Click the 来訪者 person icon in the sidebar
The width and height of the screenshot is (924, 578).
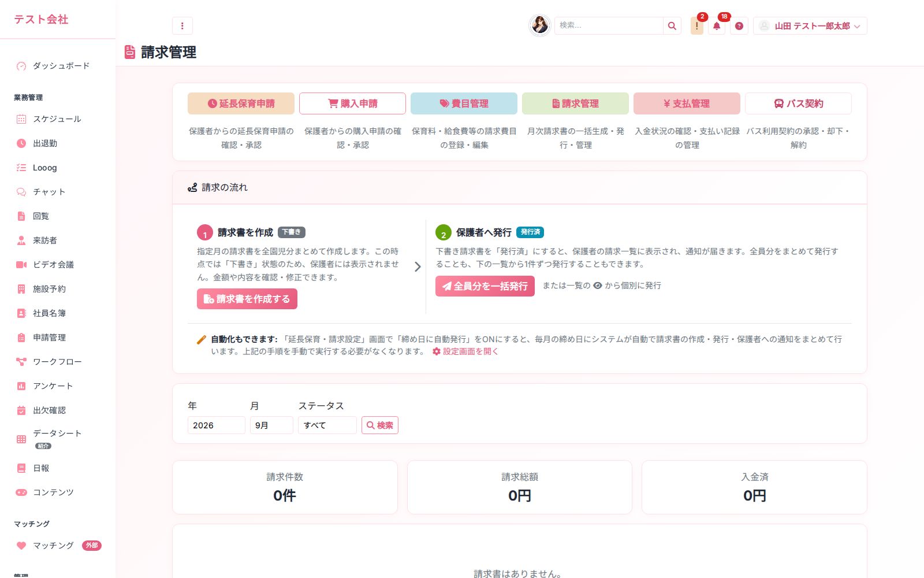pos(21,240)
